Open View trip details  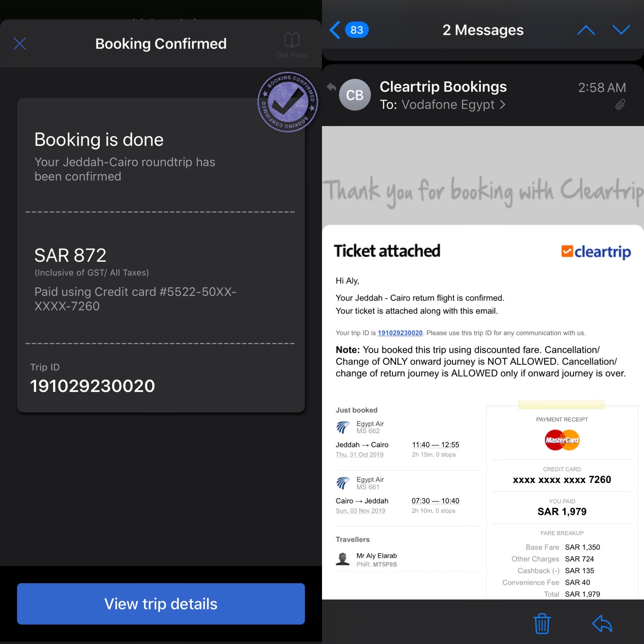pos(161,604)
